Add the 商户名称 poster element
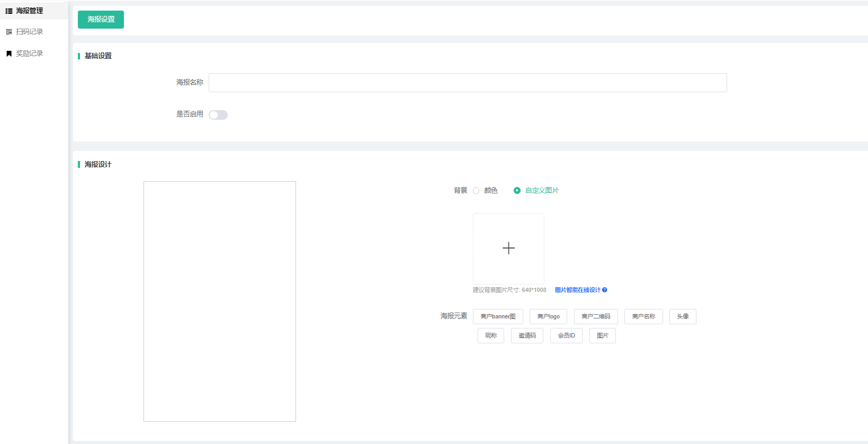This screenshot has width=868, height=444. click(x=643, y=317)
